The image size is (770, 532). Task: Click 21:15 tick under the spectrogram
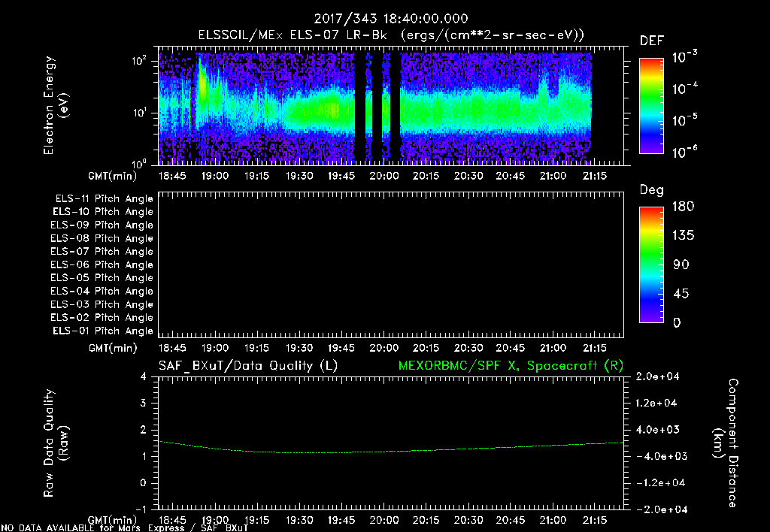click(x=595, y=176)
